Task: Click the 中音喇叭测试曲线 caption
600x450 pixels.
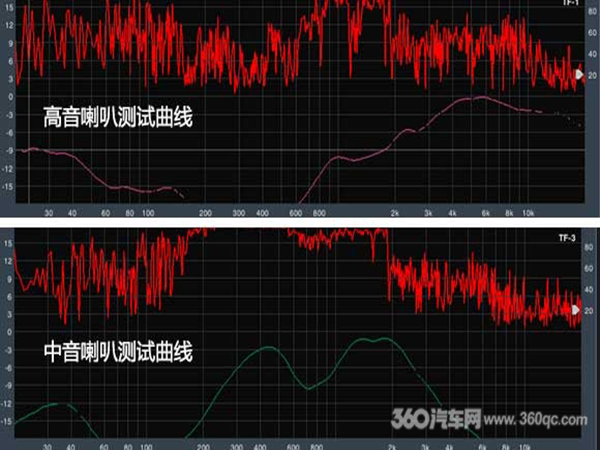Action: [x=118, y=353]
